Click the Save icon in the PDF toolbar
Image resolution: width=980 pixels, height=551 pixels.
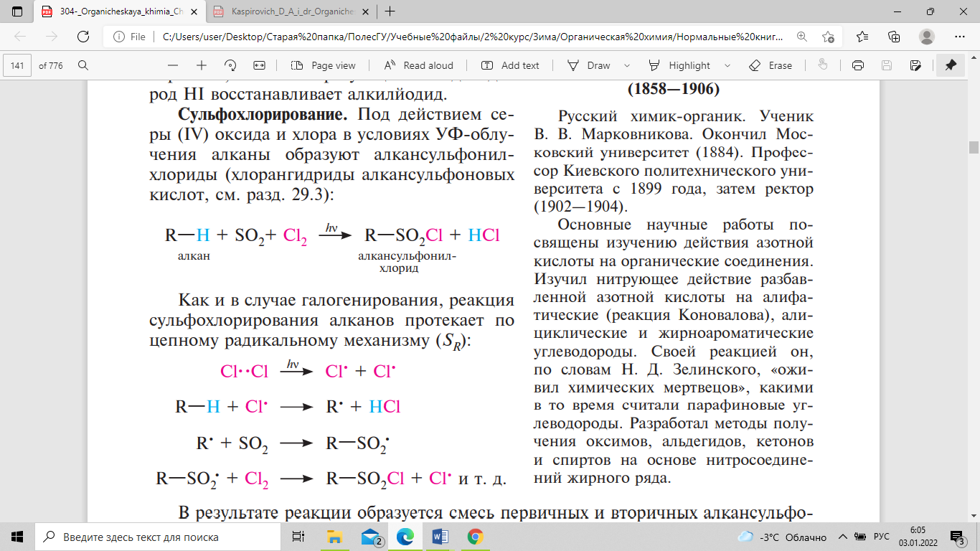(x=887, y=65)
